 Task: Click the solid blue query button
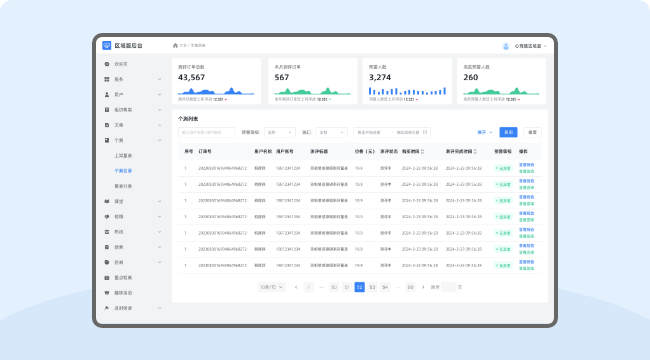coord(508,132)
